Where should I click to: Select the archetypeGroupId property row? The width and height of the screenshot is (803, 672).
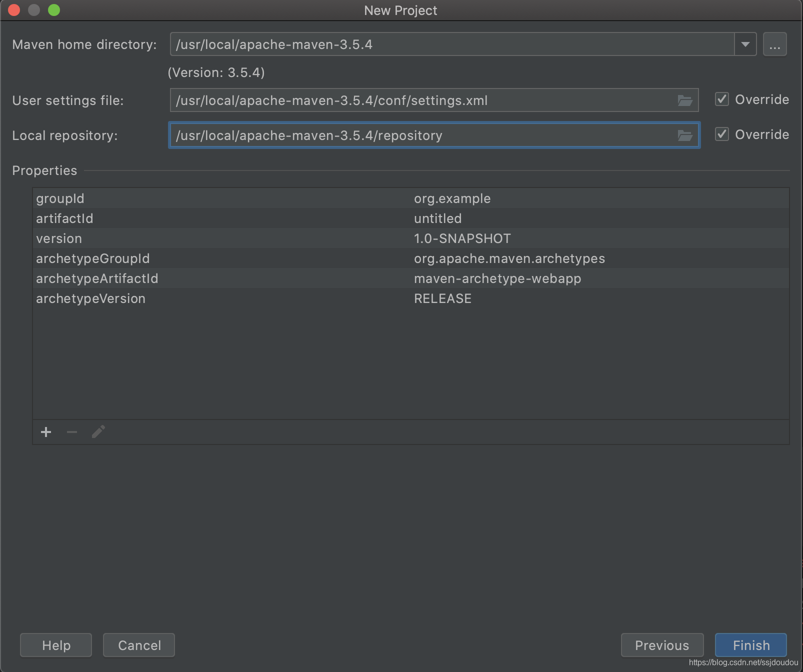[x=411, y=258]
